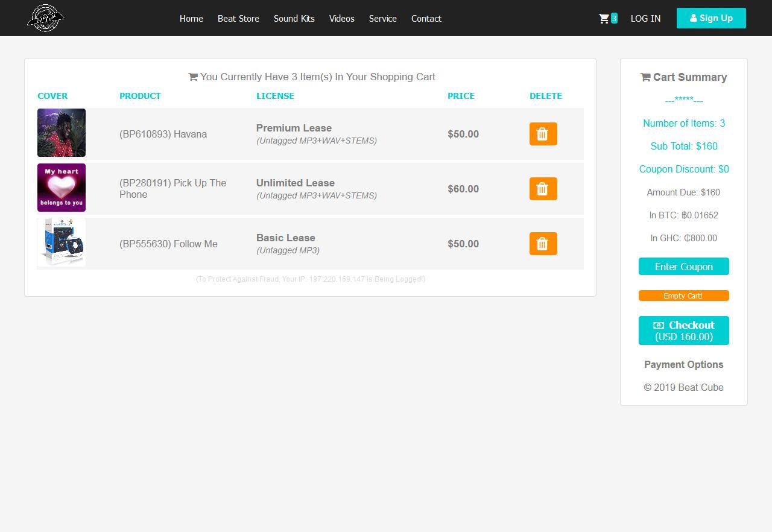Image resolution: width=772 pixels, height=532 pixels.
Task: Click the camera icon on the Checkout button
Action: click(660, 325)
